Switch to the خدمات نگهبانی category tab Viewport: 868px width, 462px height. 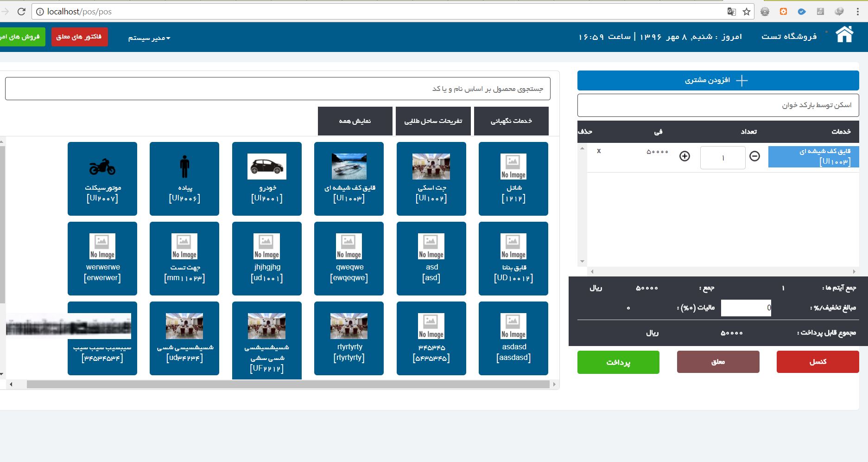click(x=511, y=121)
